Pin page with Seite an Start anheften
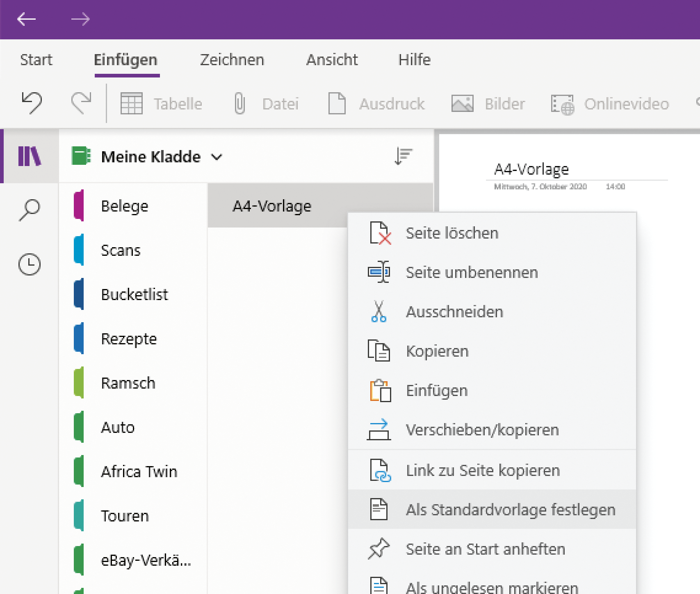 pos(485,549)
